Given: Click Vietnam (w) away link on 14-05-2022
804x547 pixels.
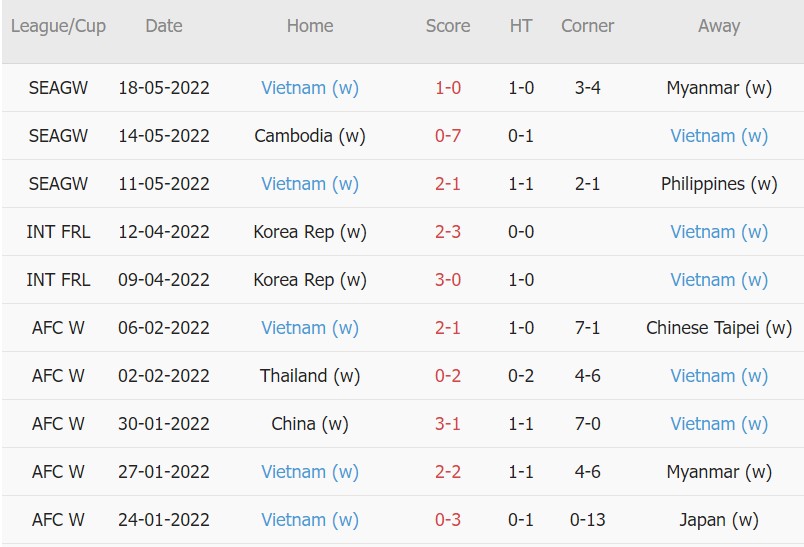Looking at the screenshot, I should 718,136.
